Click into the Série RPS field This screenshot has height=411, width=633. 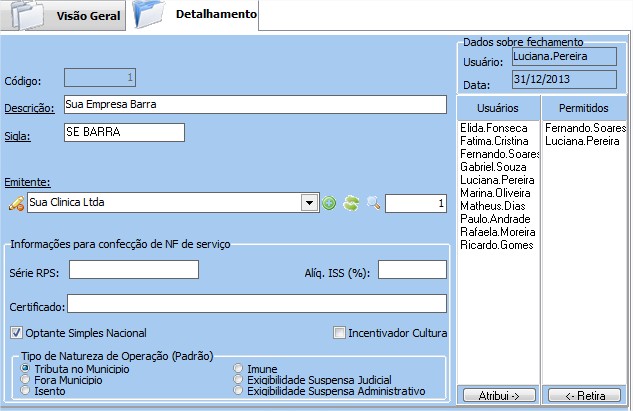[x=133, y=270]
